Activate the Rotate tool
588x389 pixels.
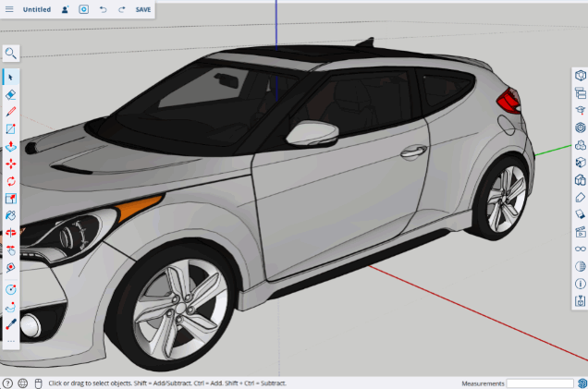(11, 181)
